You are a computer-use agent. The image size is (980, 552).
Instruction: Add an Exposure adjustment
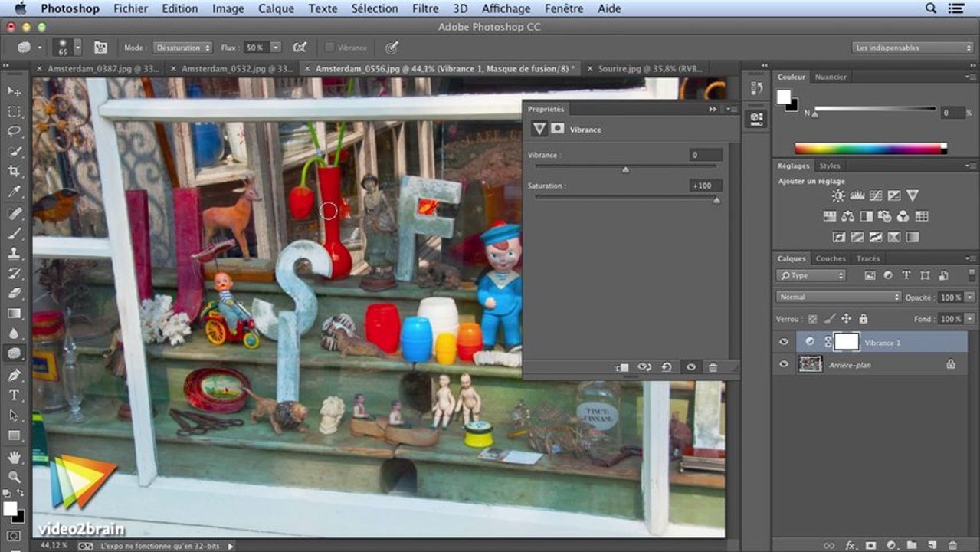pyautogui.click(x=893, y=196)
